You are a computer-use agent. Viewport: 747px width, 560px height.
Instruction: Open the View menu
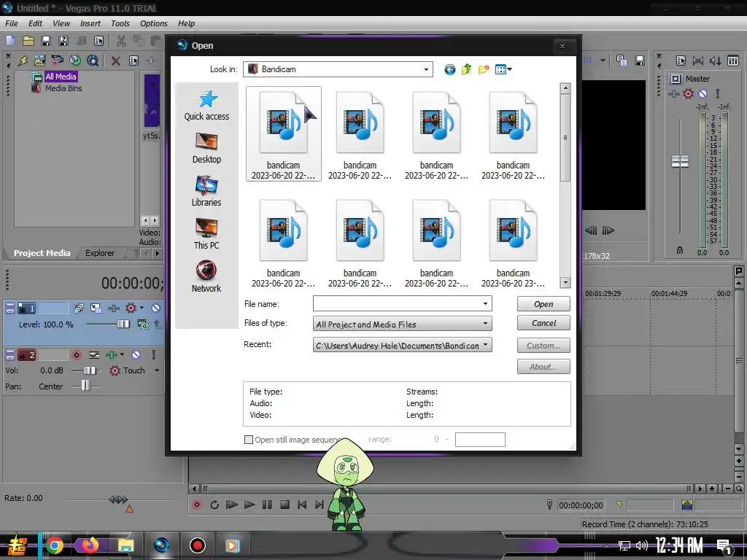[x=61, y=23]
